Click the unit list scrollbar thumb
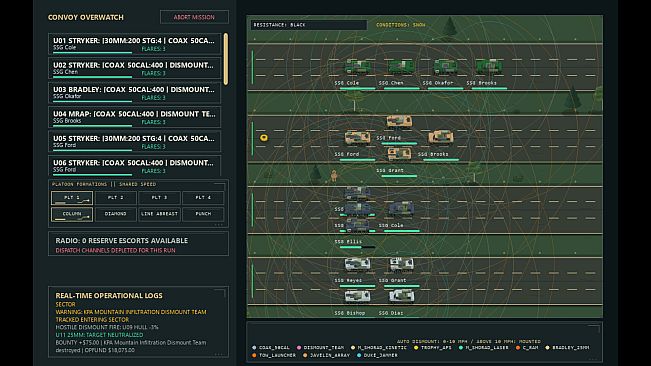 click(226, 59)
